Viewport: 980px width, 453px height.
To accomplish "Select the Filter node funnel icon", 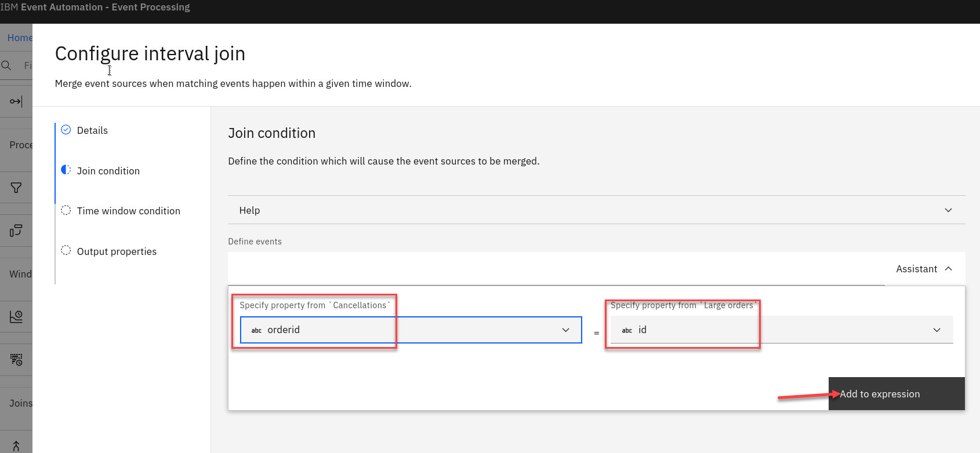I will point(16,188).
